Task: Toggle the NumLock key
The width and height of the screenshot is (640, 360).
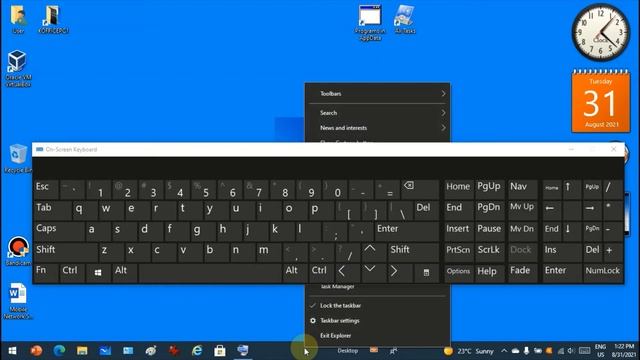Action: click(602, 272)
